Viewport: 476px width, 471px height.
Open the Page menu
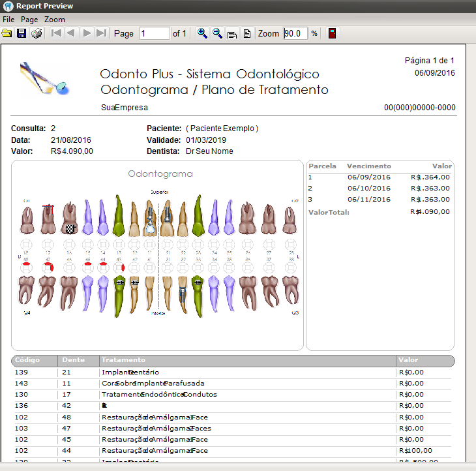pos(29,20)
